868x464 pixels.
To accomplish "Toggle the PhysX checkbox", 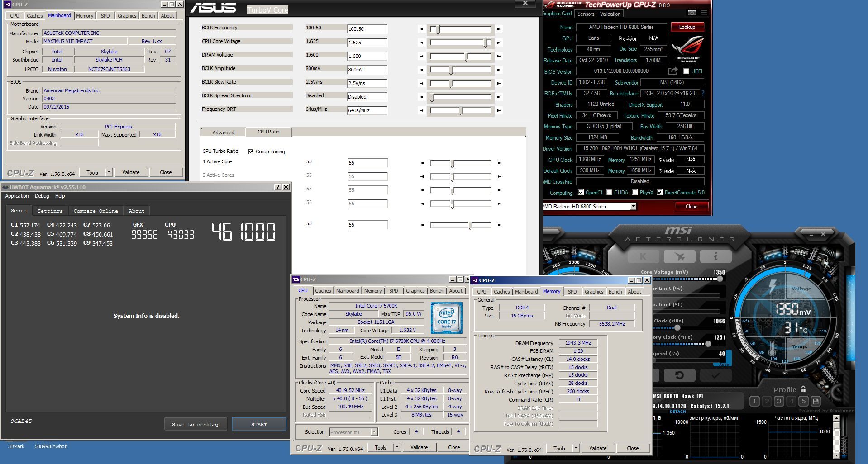I will pyautogui.click(x=635, y=193).
